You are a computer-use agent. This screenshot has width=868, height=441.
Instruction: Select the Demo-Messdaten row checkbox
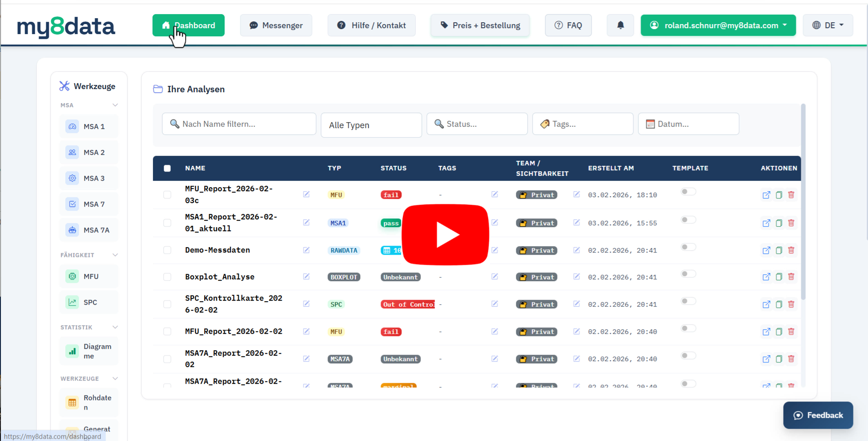(x=167, y=250)
